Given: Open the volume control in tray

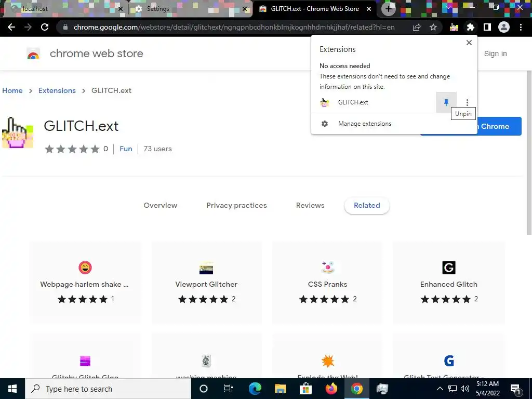Looking at the screenshot, I should point(465,389).
